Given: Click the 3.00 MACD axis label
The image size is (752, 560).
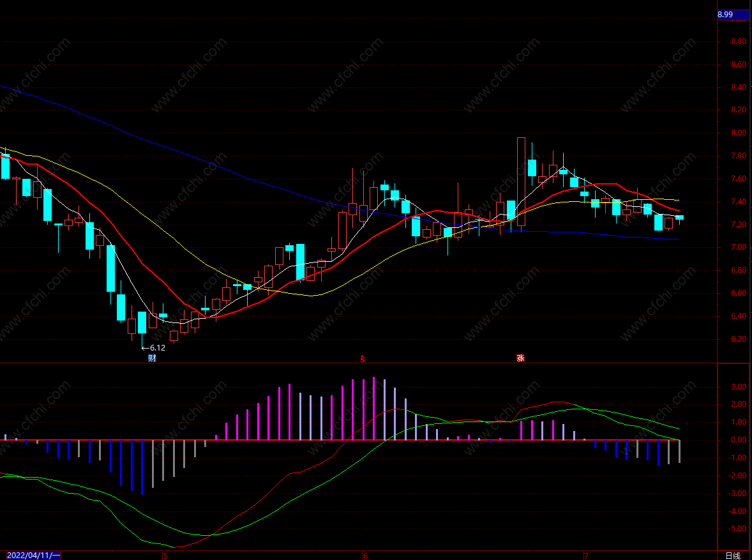Looking at the screenshot, I should tap(739, 387).
